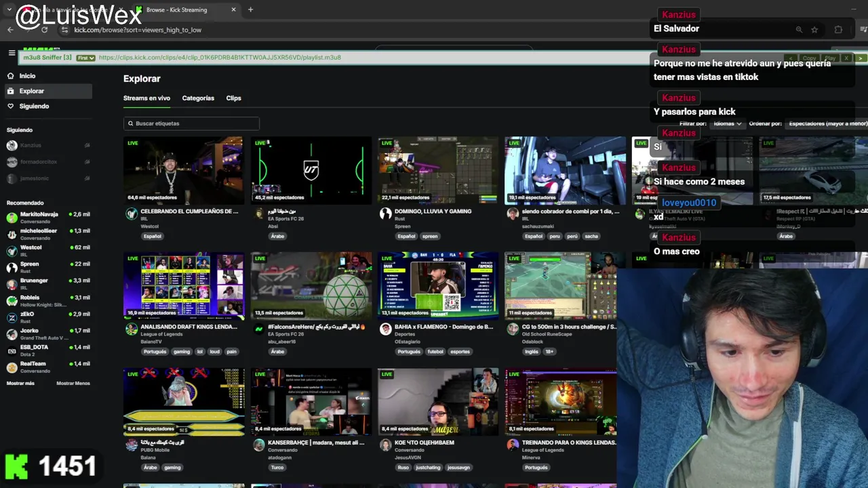Click the Westcol channel avatar beside CELEBRANDO stream
This screenshot has width=868, height=488.
132,214
